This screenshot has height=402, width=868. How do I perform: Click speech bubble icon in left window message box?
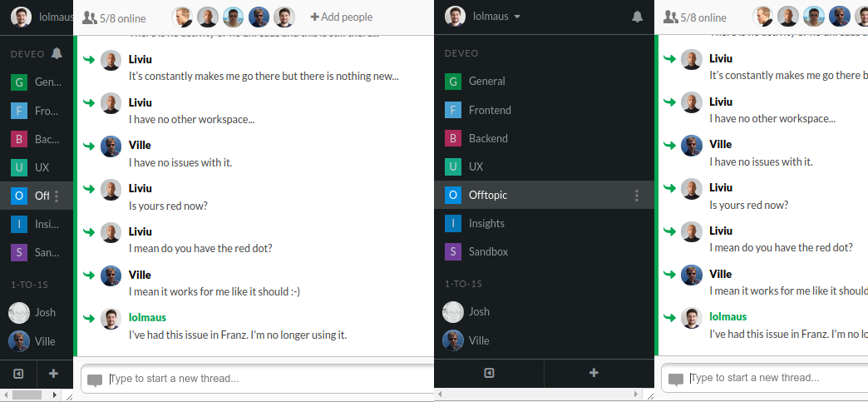point(95,381)
